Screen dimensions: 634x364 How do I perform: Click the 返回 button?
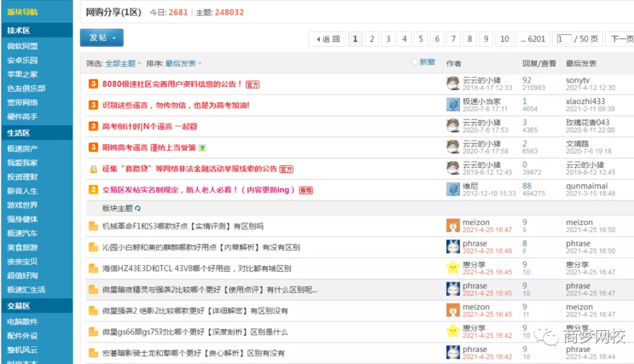327,39
